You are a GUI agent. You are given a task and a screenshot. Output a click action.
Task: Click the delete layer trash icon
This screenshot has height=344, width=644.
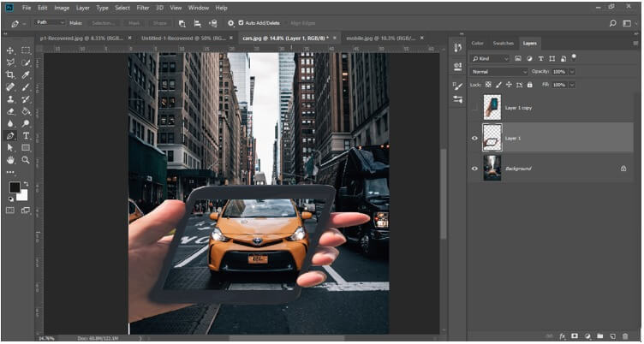[627, 335]
